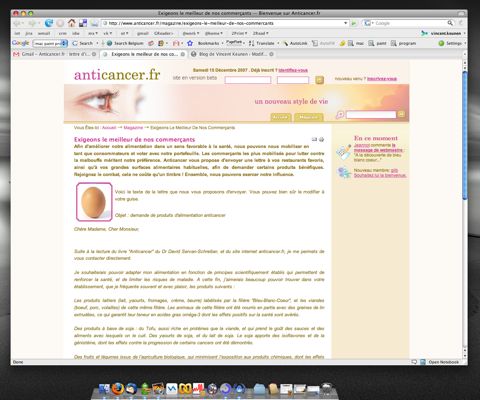Click the 'Inscrivez-vous' sign-up link
480x400 pixels.
click(x=382, y=79)
